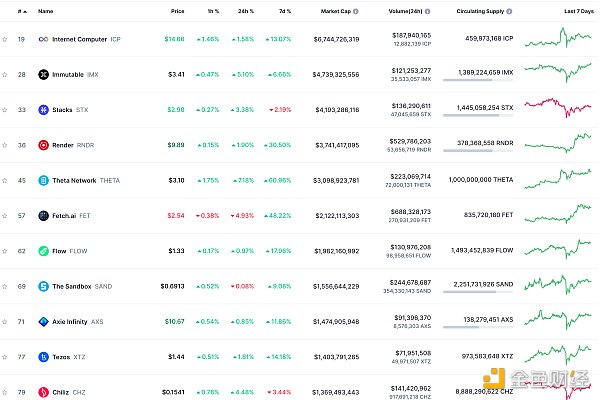
Task: Click the green Flow coin logo
Action: pyautogui.click(x=42, y=251)
